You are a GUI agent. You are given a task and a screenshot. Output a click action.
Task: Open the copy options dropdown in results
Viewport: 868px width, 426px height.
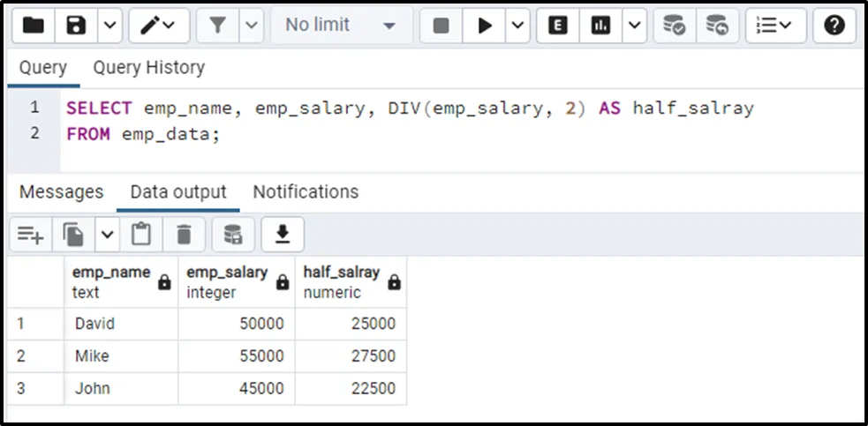[107, 234]
